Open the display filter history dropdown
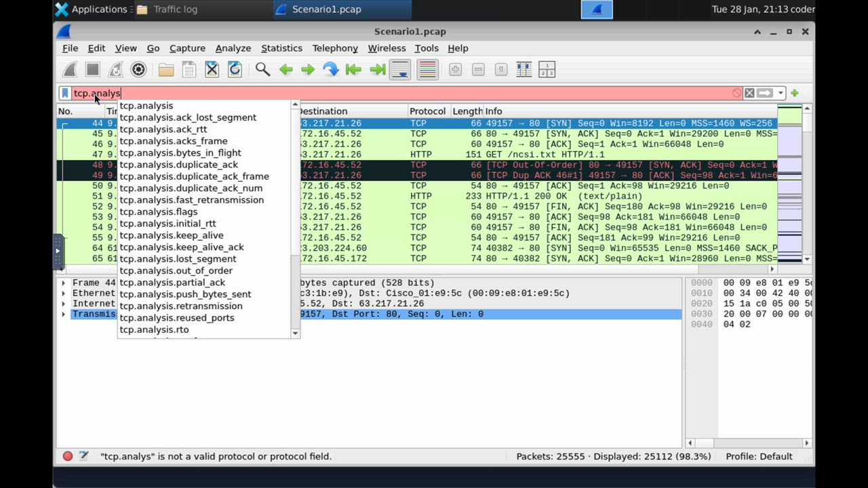 point(781,93)
